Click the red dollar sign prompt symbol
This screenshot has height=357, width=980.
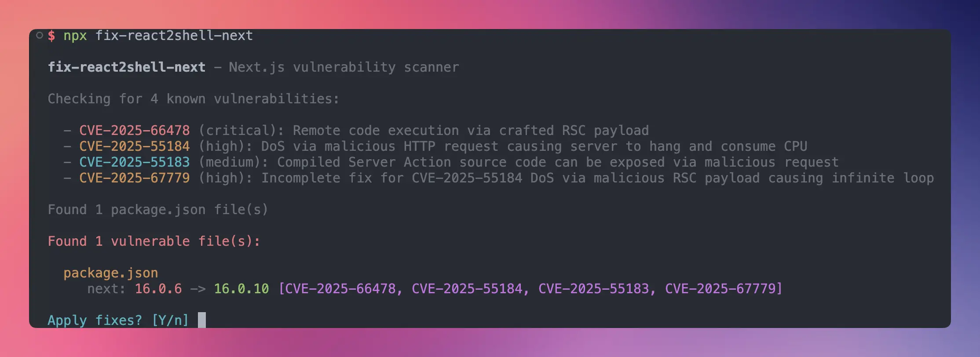(51, 36)
